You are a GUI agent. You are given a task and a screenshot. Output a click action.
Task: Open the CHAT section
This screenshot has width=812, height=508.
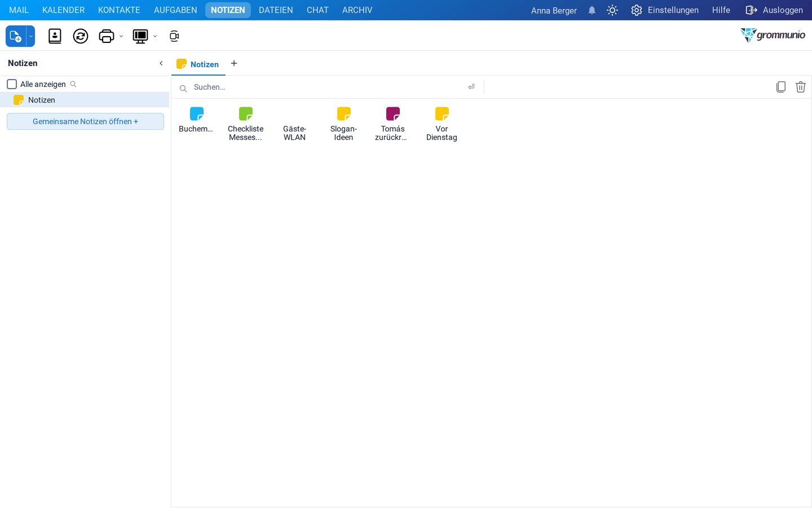pyautogui.click(x=317, y=10)
